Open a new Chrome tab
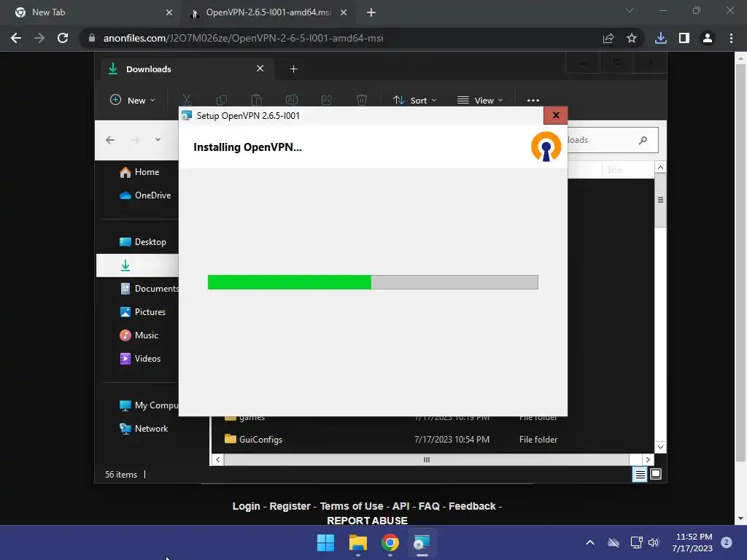The image size is (747, 560). pyautogui.click(x=371, y=12)
